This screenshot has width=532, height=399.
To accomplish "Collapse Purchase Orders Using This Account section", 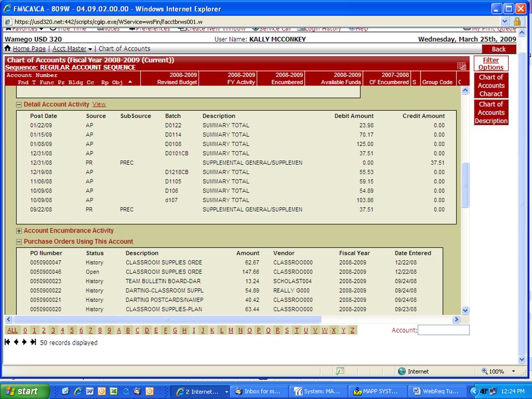I will coord(19,242).
